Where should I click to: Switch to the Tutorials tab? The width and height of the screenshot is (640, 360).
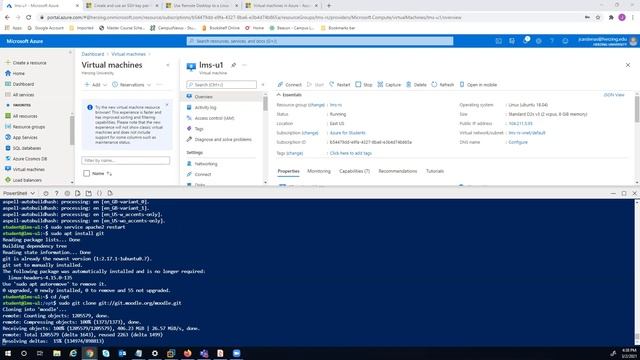pyautogui.click(x=435, y=171)
